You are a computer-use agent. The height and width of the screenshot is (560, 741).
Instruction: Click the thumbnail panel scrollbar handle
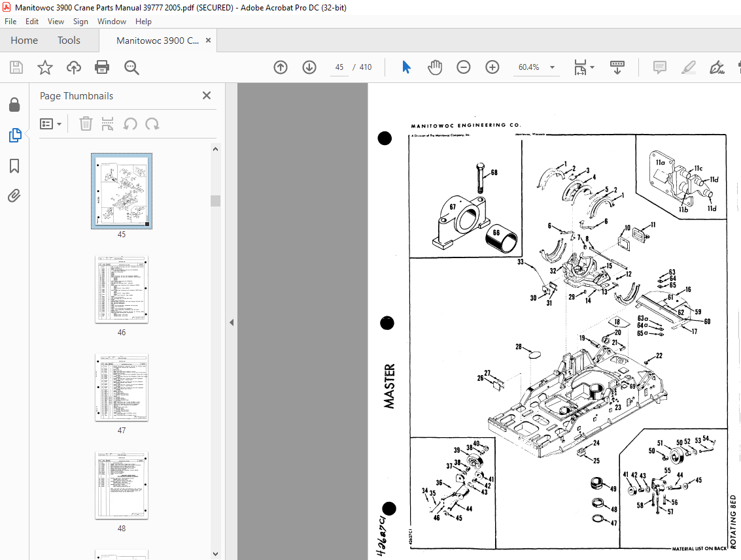point(215,201)
